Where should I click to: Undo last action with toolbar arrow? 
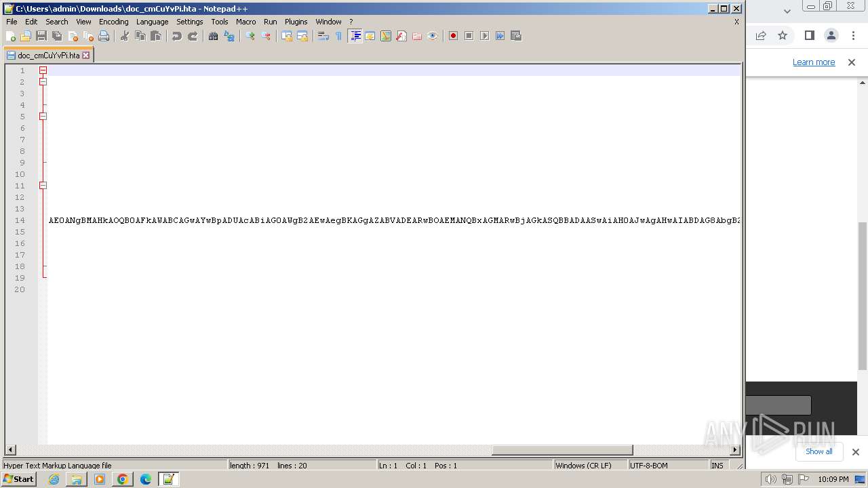(x=177, y=36)
